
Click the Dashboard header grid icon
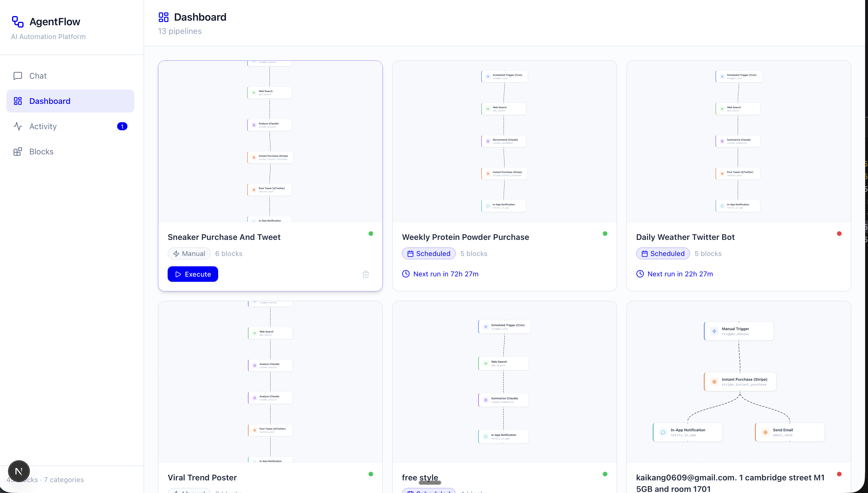click(164, 17)
